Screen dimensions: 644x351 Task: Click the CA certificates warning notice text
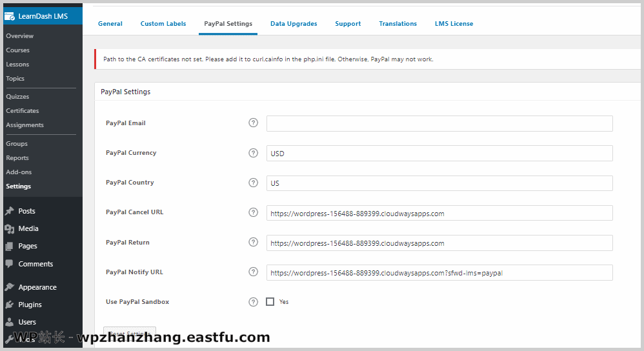point(268,59)
